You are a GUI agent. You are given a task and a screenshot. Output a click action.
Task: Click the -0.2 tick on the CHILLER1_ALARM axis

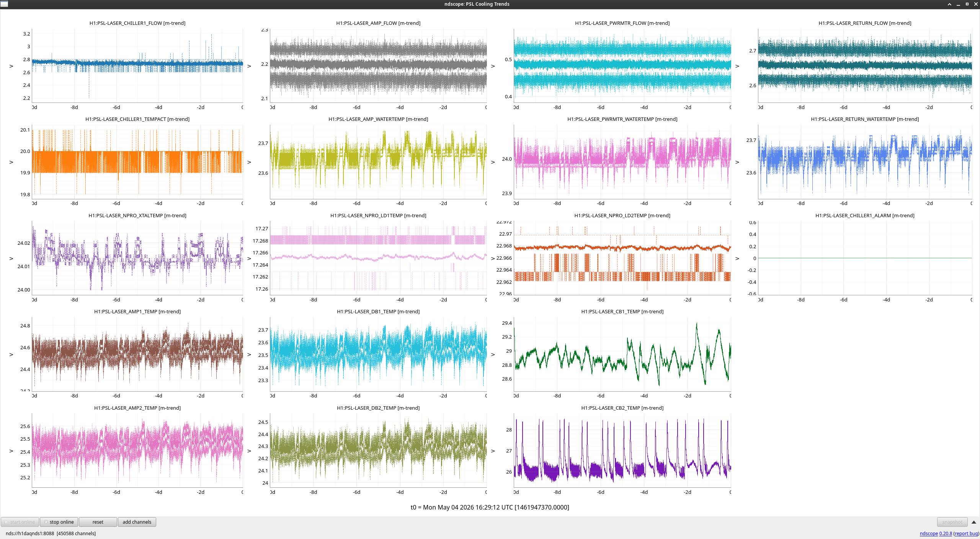752,270
